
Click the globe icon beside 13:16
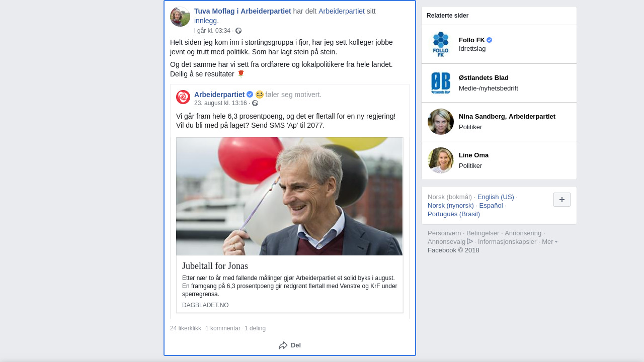[255, 103]
